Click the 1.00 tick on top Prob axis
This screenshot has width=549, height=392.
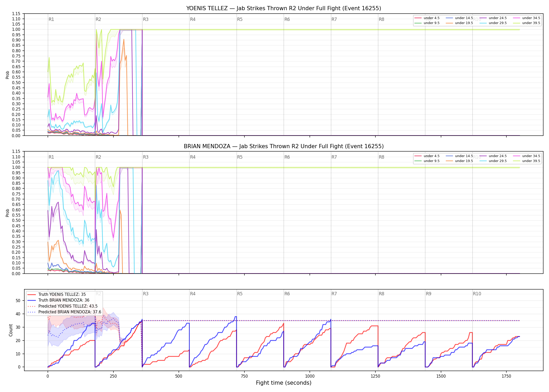(16, 30)
